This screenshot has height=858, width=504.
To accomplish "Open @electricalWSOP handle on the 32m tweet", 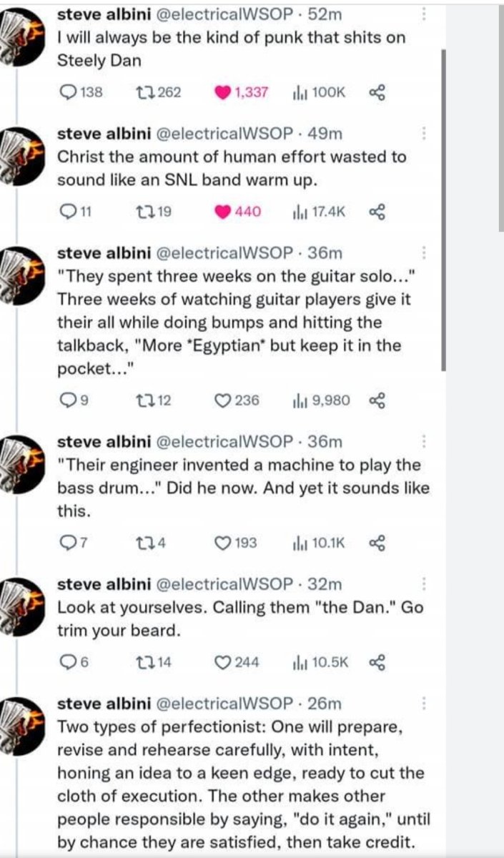I will click(221, 584).
